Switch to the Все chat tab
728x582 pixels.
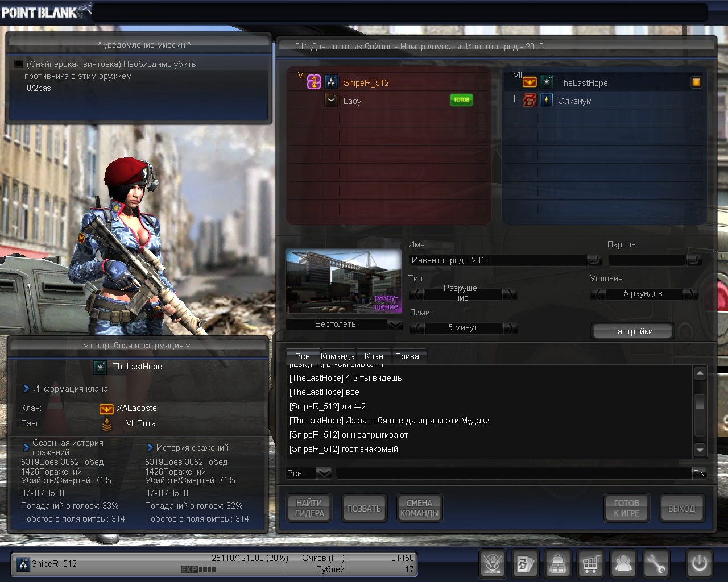[303, 356]
